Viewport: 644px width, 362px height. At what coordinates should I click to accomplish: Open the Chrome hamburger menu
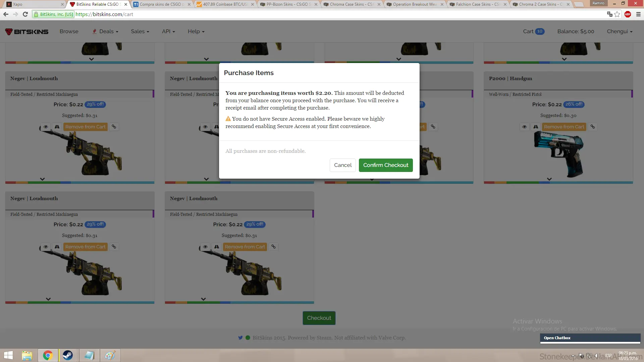(638, 14)
